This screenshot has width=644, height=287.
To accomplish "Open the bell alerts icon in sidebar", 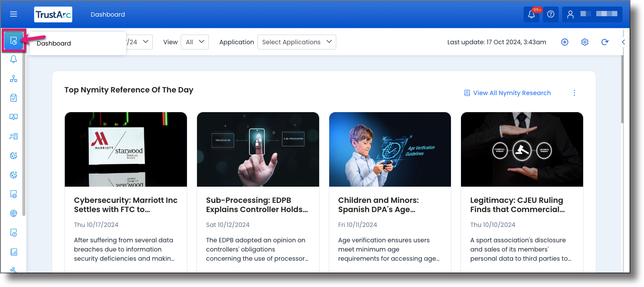I will (x=14, y=60).
